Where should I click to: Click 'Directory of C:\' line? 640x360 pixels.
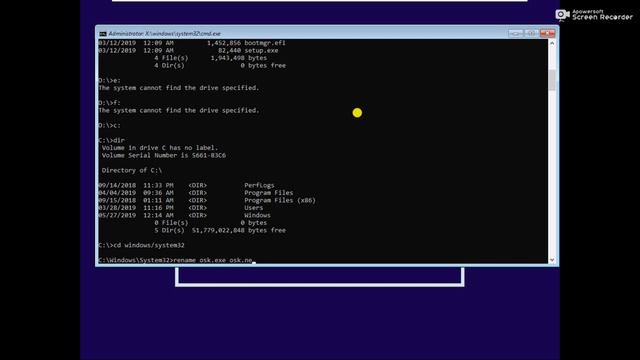[x=132, y=170]
